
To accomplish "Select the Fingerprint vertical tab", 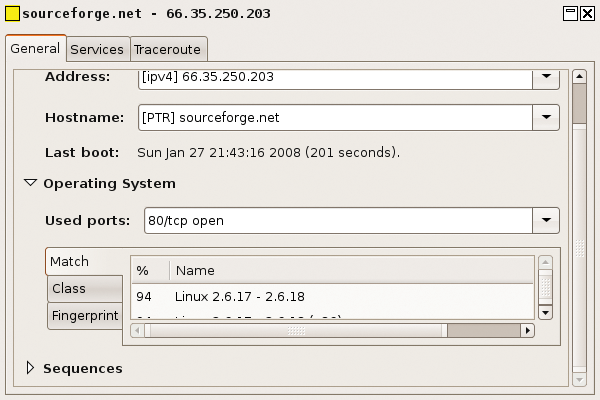I will (85, 316).
